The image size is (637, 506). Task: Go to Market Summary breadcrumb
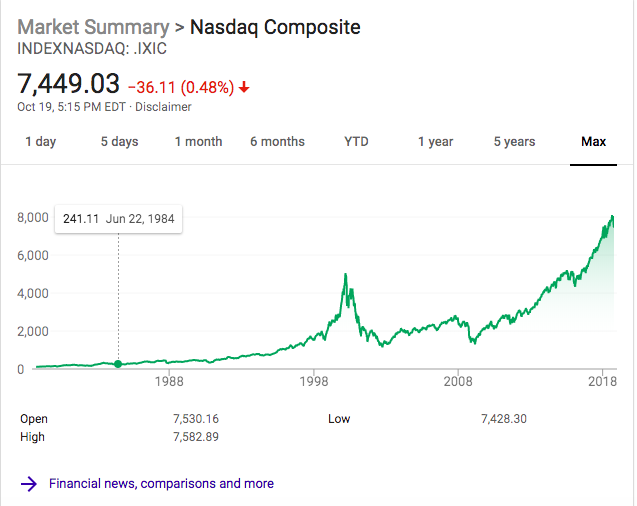click(93, 26)
